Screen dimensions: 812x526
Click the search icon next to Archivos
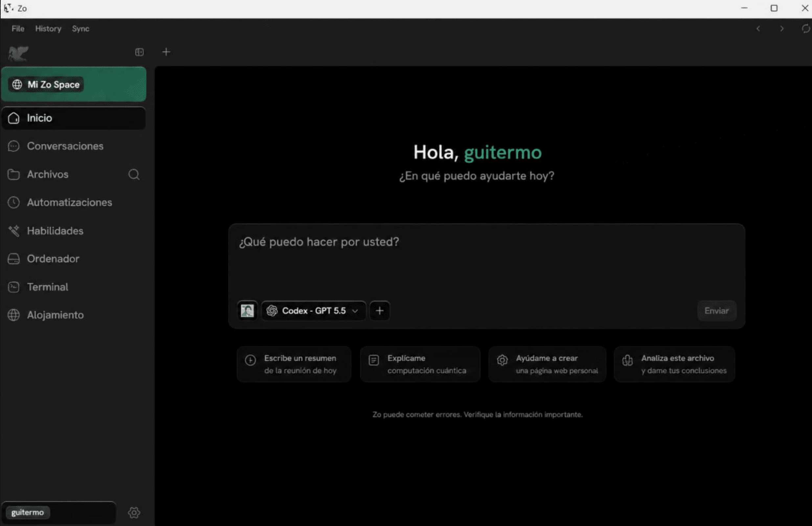pyautogui.click(x=134, y=175)
